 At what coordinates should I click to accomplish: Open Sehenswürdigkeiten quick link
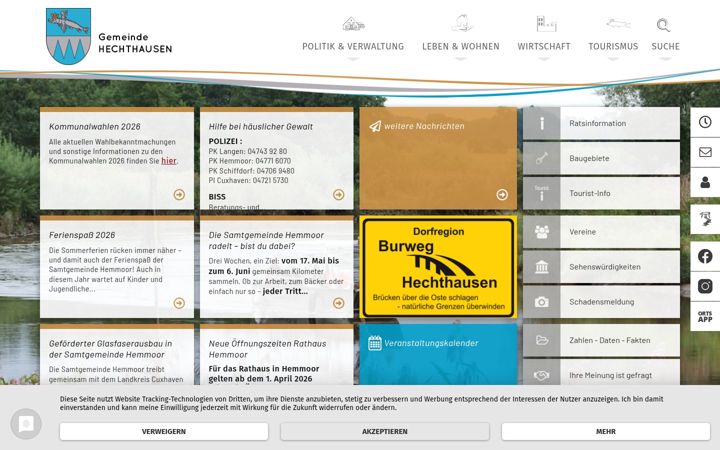(601, 267)
